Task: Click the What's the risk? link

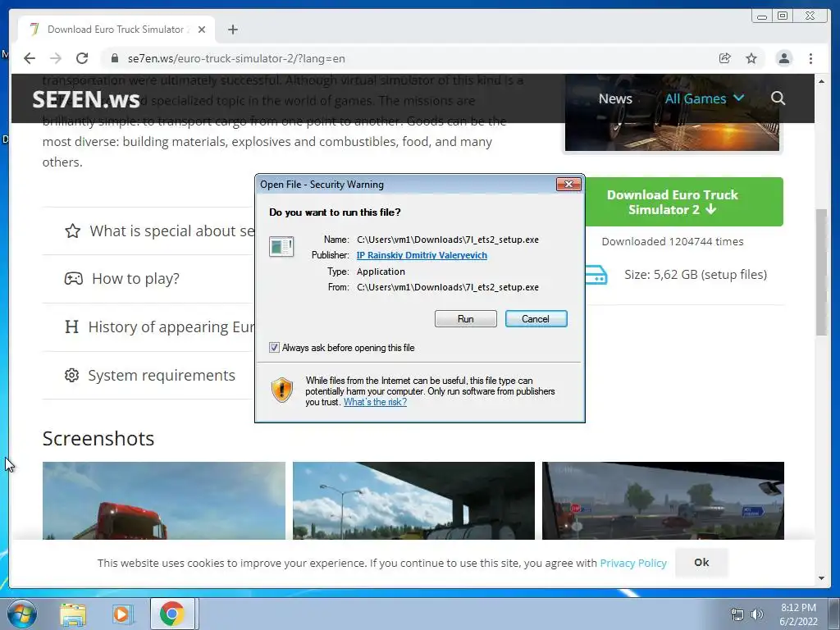Action: tap(375, 402)
